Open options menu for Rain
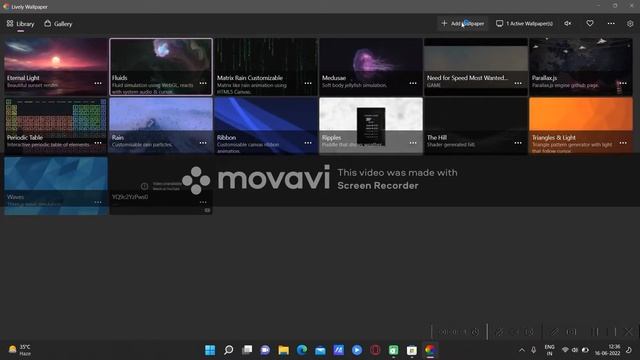 tap(203, 143)
